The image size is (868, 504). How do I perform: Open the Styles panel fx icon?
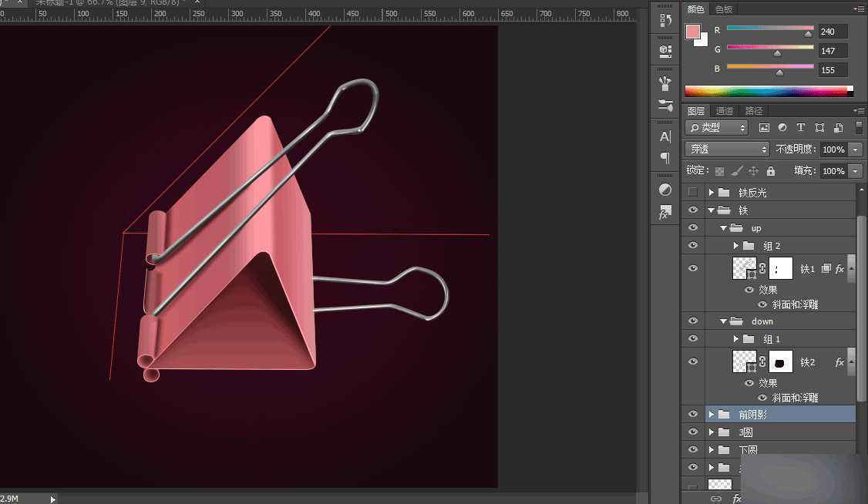click(x=664, y=213)
